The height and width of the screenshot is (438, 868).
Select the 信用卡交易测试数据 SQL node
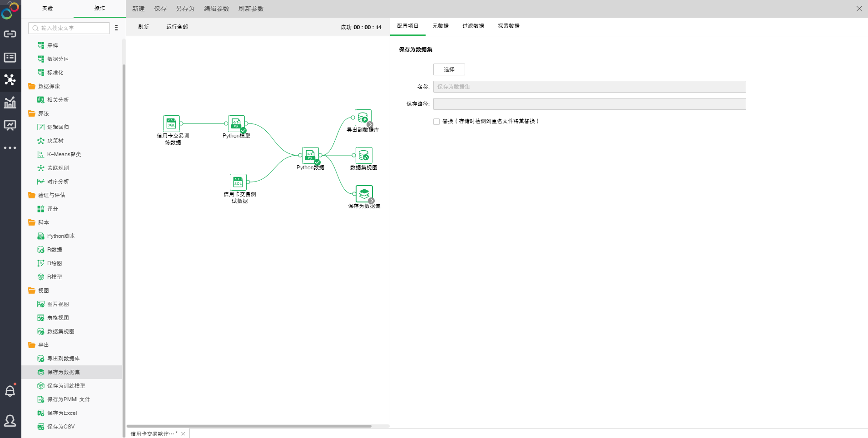(238, 182)
